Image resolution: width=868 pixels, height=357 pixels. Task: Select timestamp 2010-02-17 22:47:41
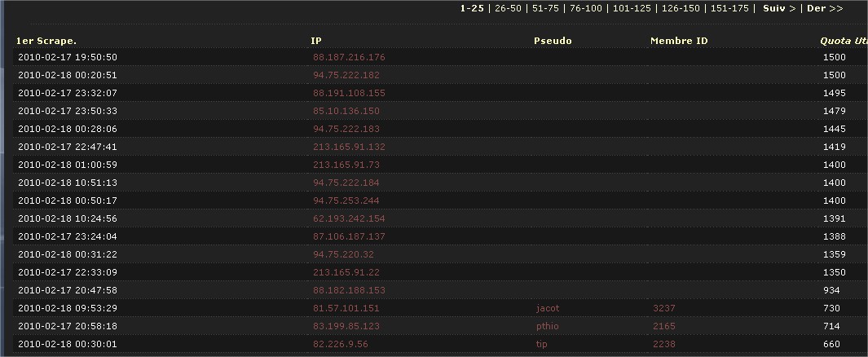[68, 147]
